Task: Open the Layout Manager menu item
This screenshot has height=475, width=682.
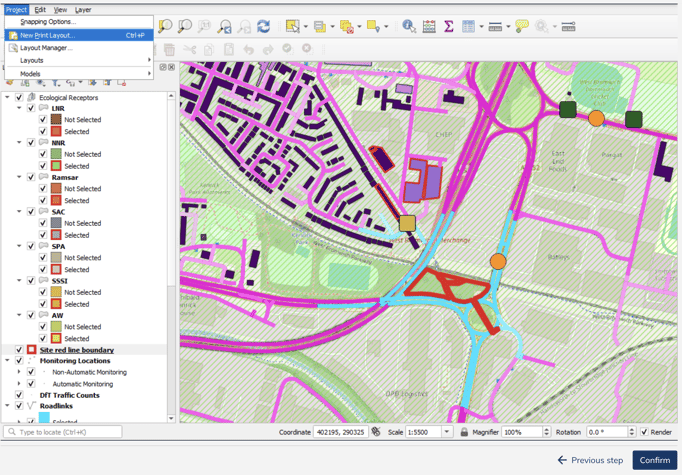Action: [x=46, y=47]
